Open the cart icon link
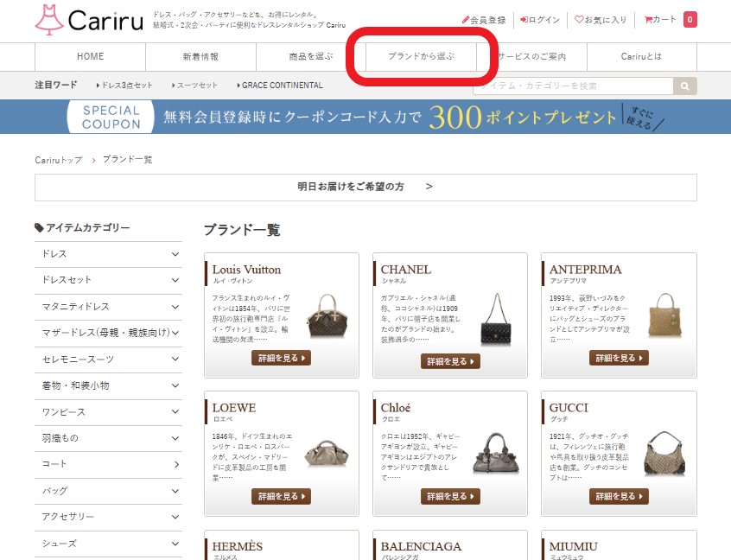The image size is (731, 560). tap(659, 20)
